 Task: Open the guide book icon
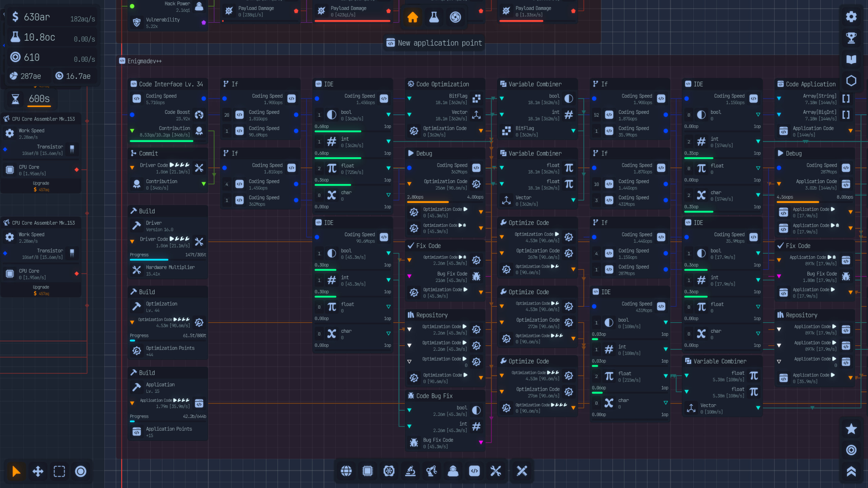point(851,59)
